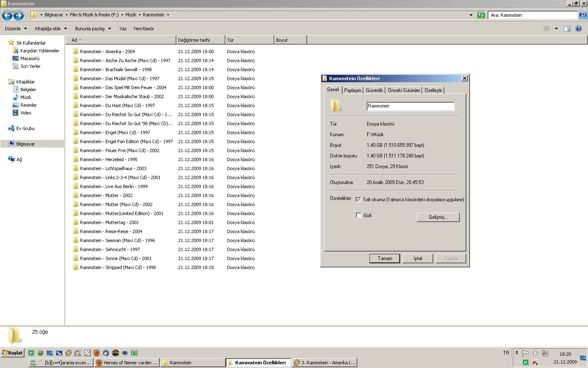Expand the recent pages dropdown beside the forward arrow
This screenshot has height=368, width=588.
tap(27, 16)
